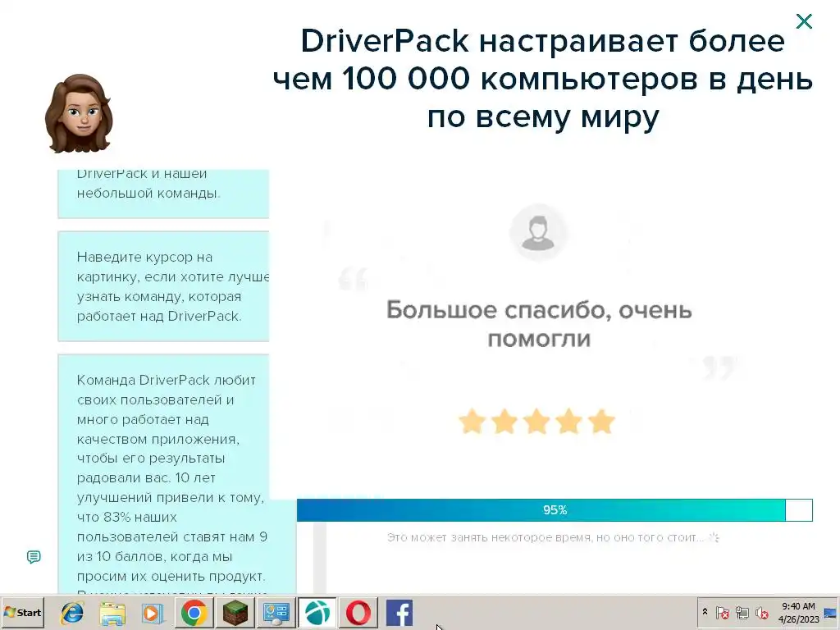Open Minecraft grass block icon in the taskbar

point(235,612)
